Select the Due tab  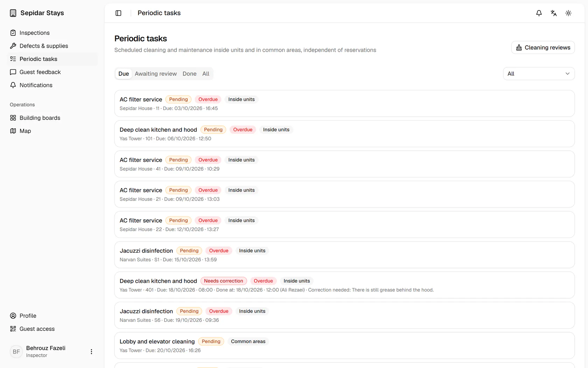(124, 74)
